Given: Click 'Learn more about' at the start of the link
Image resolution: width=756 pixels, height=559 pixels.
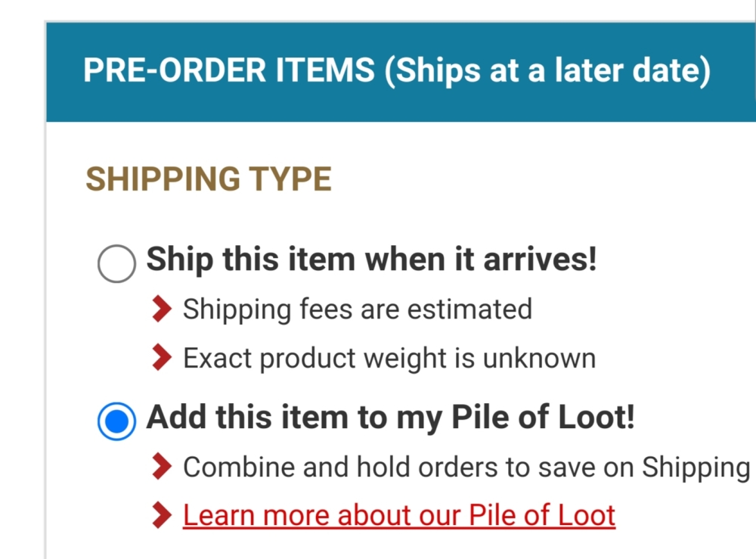Looking at the screenshot, I should [x=297, y=515].
